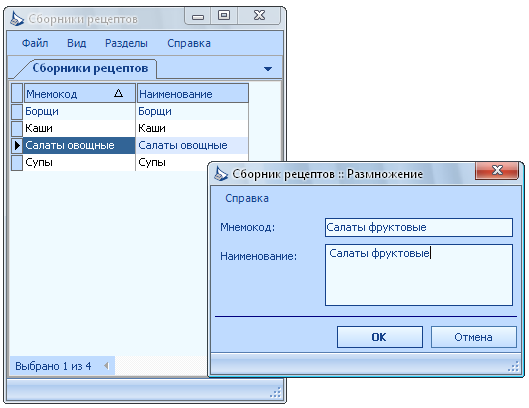The width and height of the screenshot is (529, 408).
Task: Click the left scroll arrow near Выбрано
Action: click(106, 366)
